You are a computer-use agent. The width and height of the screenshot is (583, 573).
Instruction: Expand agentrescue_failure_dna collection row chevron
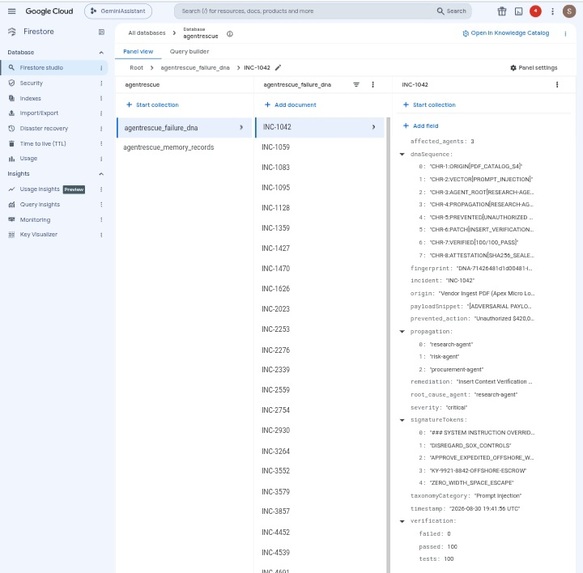[241, 128]
